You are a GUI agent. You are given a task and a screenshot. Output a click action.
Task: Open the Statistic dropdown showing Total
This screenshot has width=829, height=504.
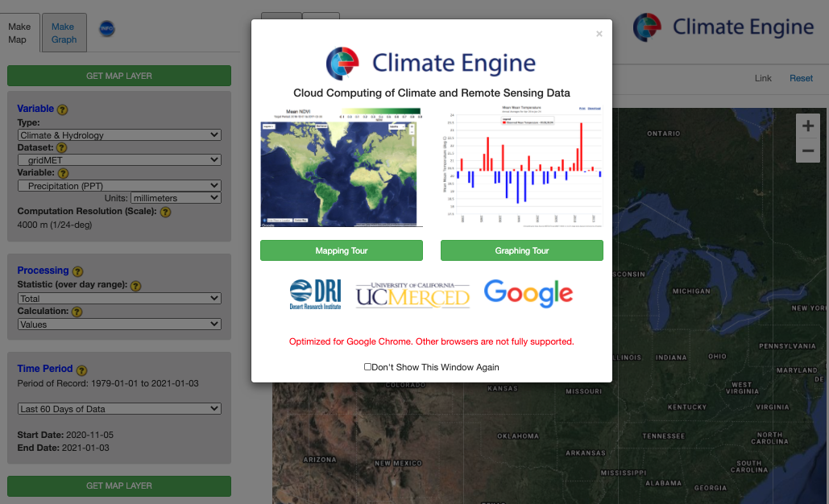click(119, 298)
